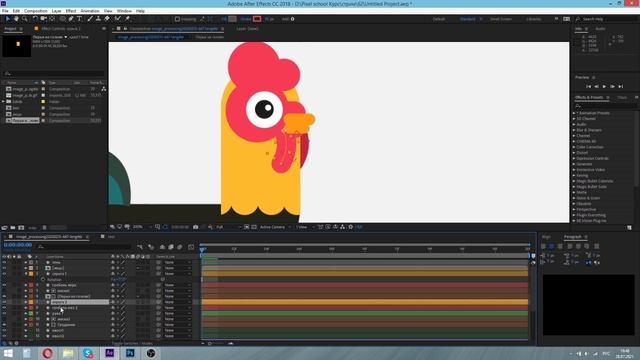Open the Graph Editor in timeline
Image resolution: width=640 pixels, height=360 pixels.
pyautogui.click(x=191, y=247)
